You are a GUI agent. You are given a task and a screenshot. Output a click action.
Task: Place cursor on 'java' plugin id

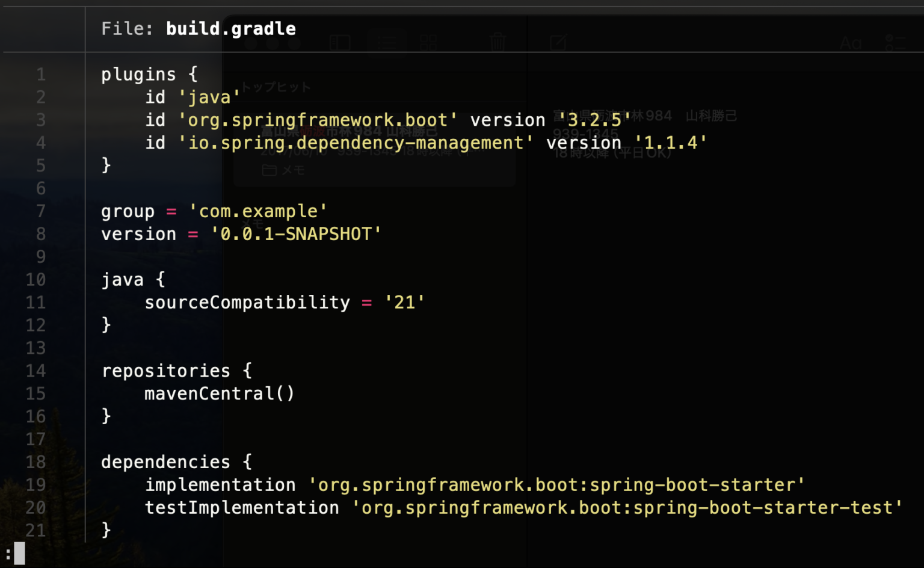209,97
